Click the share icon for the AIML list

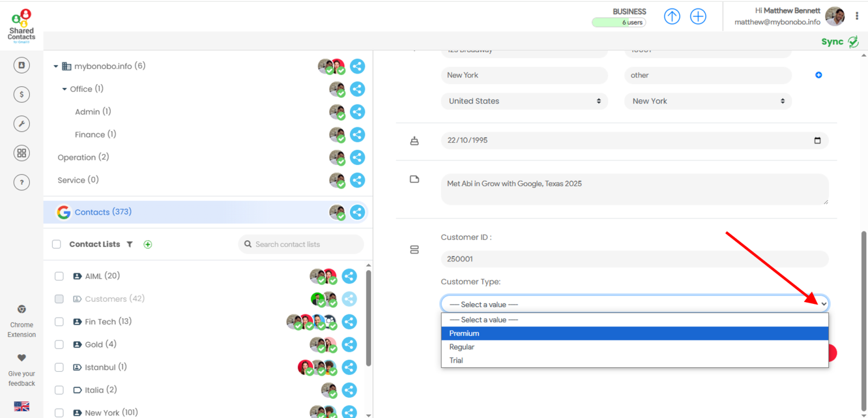(x=349, y=276)
